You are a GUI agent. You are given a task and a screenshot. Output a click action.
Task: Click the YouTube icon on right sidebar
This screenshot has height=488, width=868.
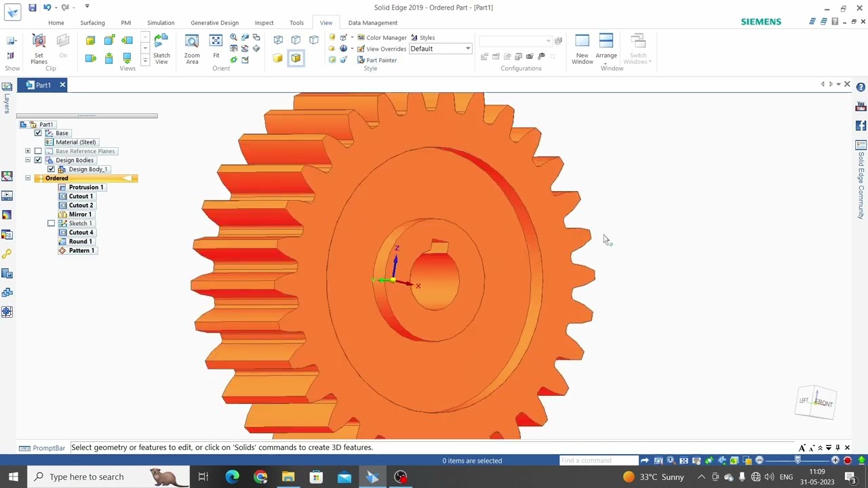(861, 106)
